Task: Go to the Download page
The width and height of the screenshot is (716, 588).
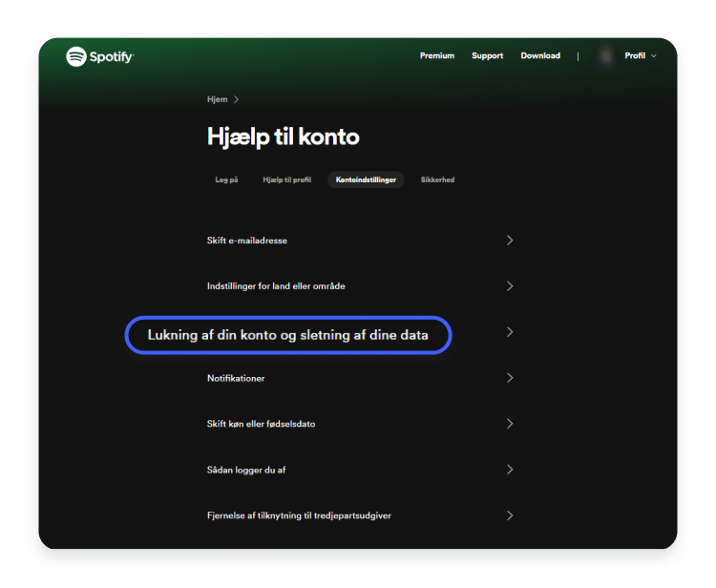Action: 540,55
